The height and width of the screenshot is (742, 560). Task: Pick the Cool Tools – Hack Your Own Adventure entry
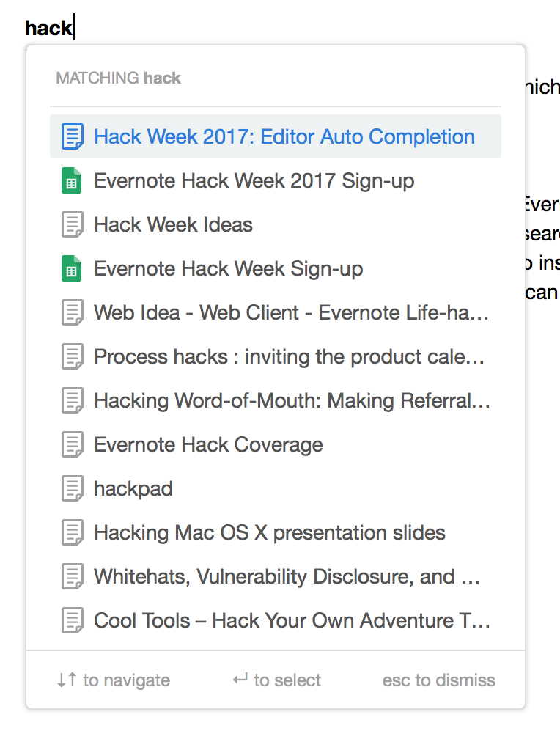click(x=292, y=620)
